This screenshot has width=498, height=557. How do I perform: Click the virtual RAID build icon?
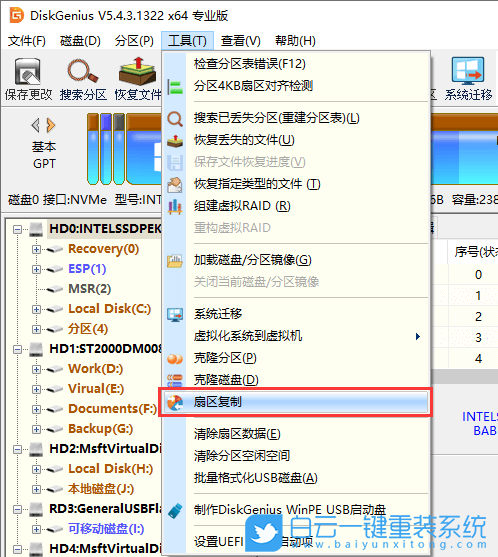coord(175,206)
